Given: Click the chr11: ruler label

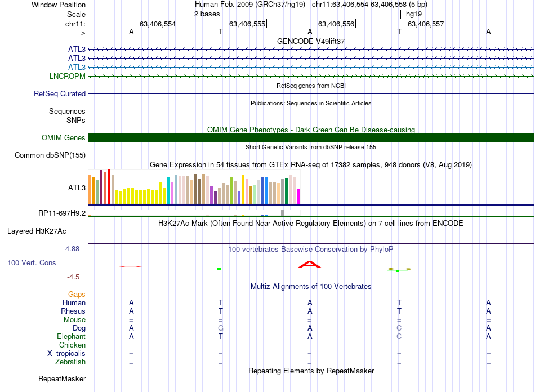Looking at the screenshot, I should click(75, 24).
